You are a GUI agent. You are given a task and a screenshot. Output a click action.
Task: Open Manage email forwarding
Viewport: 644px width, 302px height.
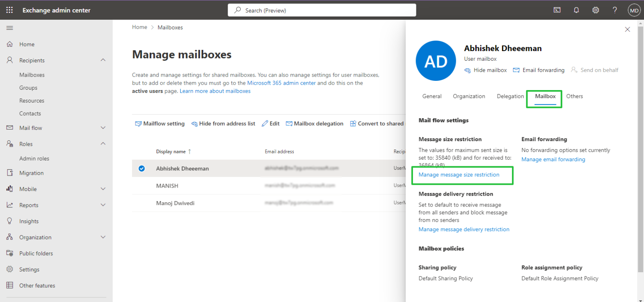553,159
